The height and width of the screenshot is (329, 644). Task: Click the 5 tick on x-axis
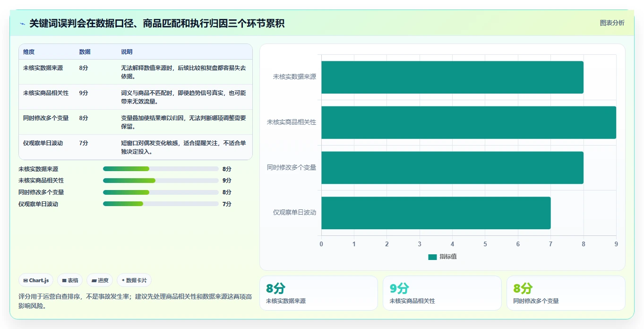tap(485, 244)
